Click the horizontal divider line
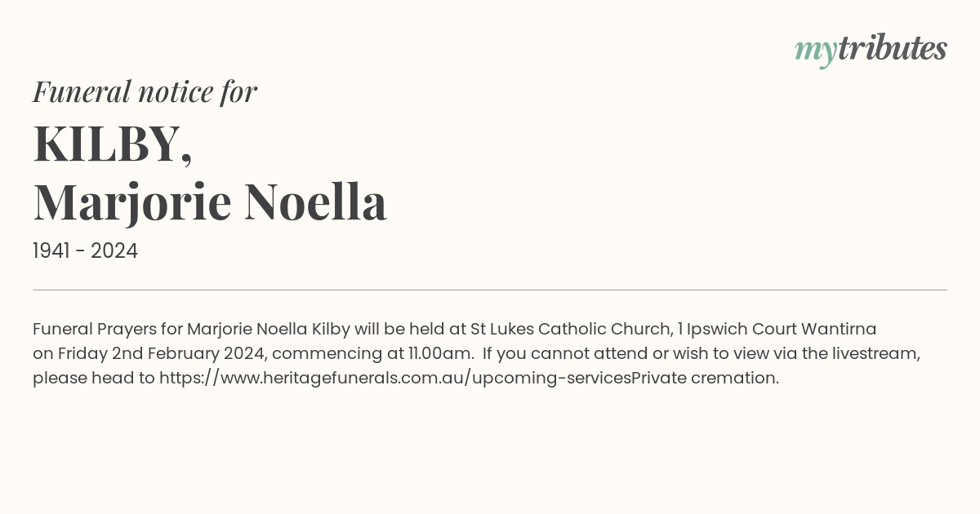This screenshot has width=980, height=514. click(490, 290)
